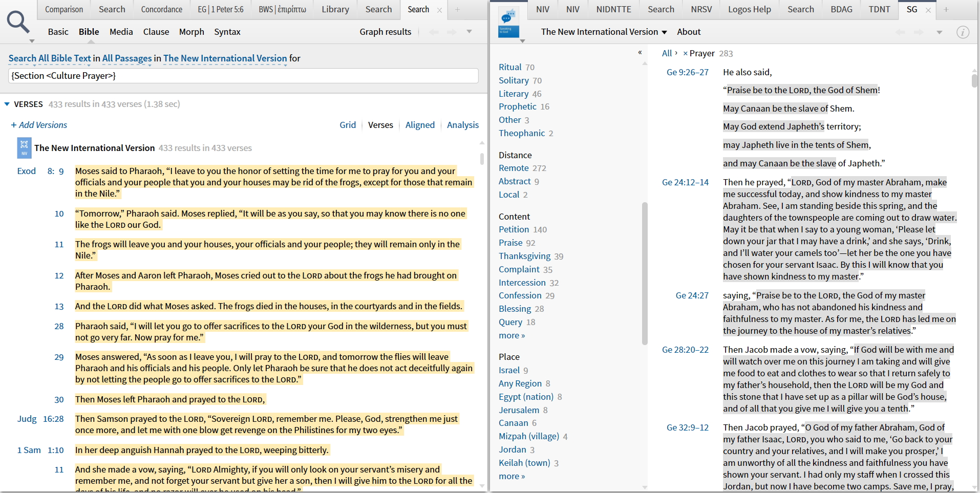This screenshot has width=980, height=493.
Task: Close the active Search tab in left panel
Action: click(439, 10)
